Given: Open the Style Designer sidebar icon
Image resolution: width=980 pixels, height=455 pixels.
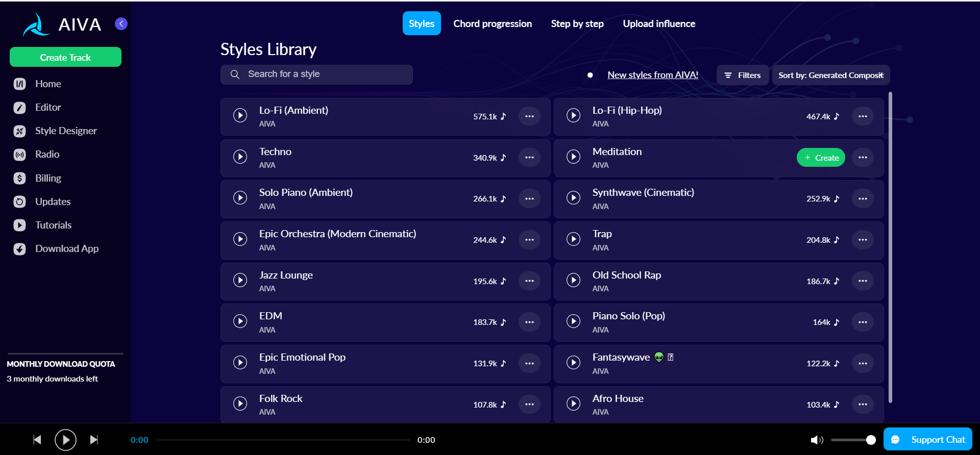Looking at the screenshot, I should (x=20, y=131).
